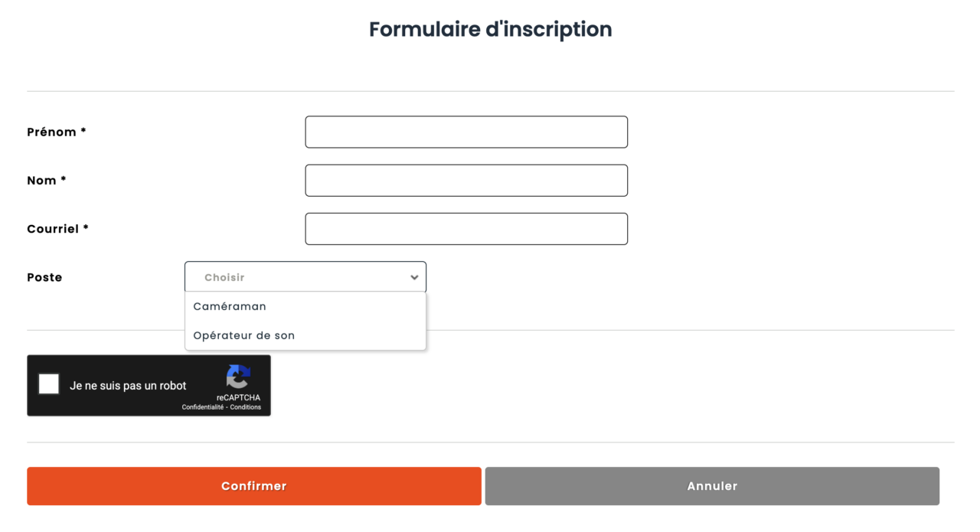Click into the Courriel email field
Viewport: 980px width, 532px height.
pos(465,229)
